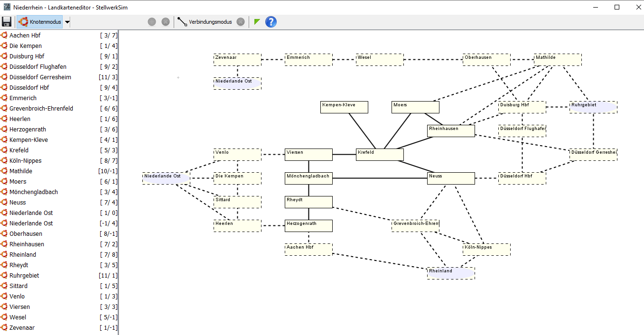Click the floppy disk save icon
Screen dimensions: 644x335
pos(7,22)
